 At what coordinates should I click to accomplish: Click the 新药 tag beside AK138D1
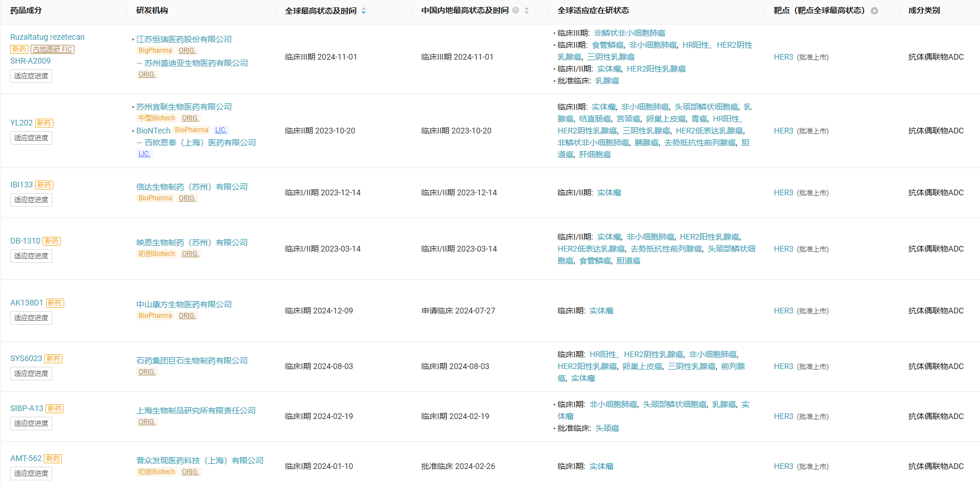[55, 303]
